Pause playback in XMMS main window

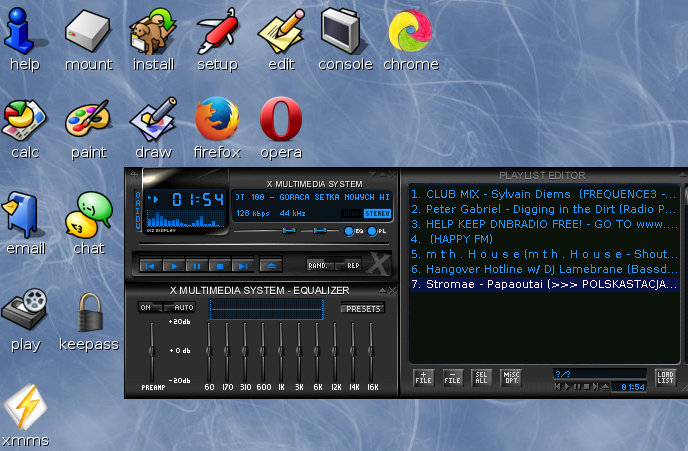pos(197,265)
